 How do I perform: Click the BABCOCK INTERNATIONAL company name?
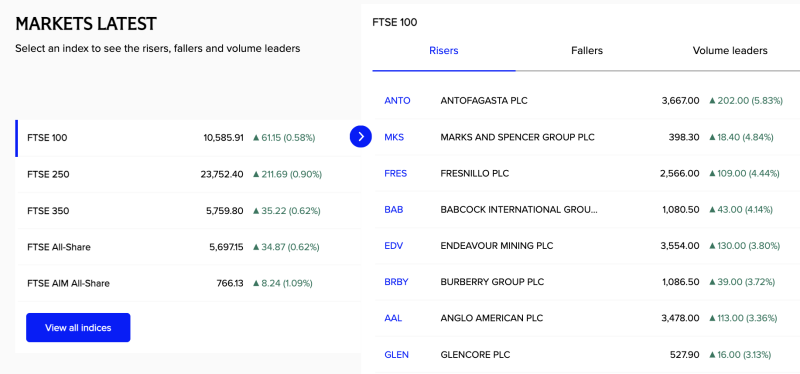point(518,210)
